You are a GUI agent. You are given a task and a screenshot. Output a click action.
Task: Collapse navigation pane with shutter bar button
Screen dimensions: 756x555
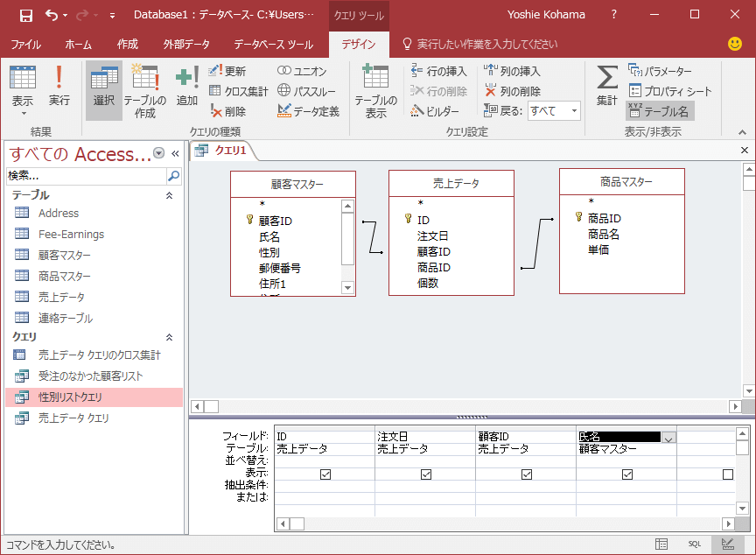point(175,153)
